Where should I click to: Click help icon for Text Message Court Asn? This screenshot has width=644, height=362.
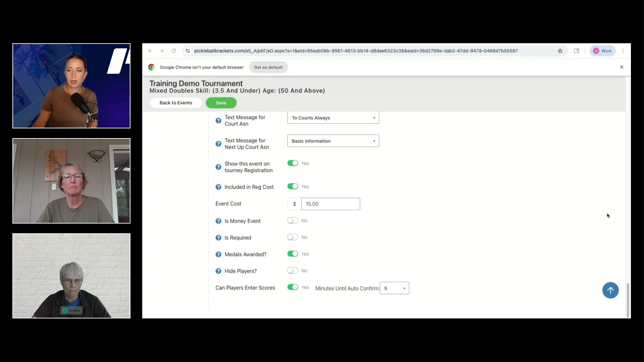(218, 121)
